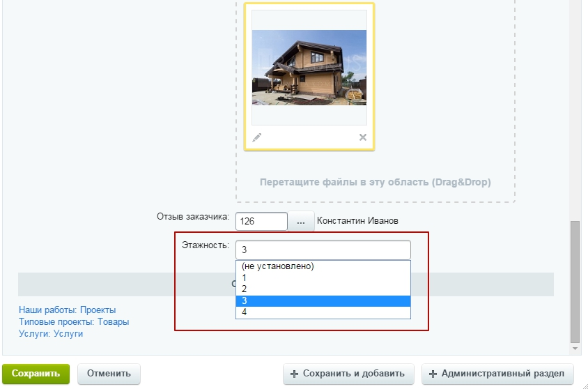Click the Сохранить и добавить button
This screenshot has width=588, height=389.
pos(348,374)
